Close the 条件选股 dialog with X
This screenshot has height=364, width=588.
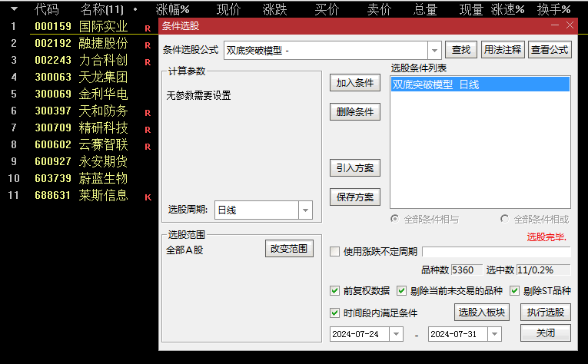[x=570, y=25]
